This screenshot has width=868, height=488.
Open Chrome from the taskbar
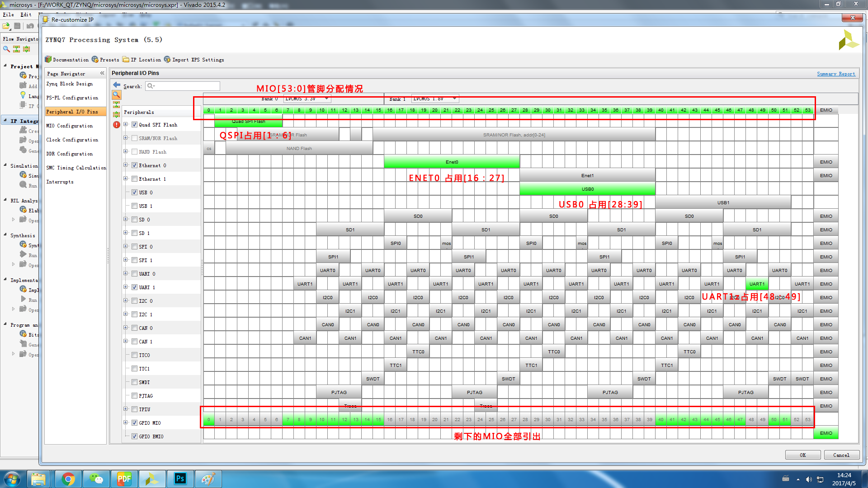coord(68,479)
